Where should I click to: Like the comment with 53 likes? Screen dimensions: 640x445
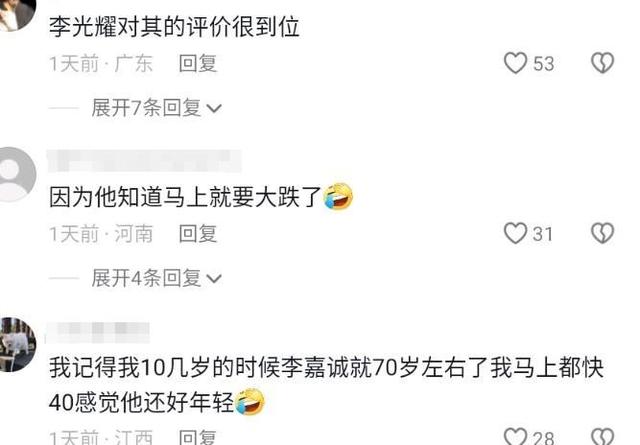point(516,63)
